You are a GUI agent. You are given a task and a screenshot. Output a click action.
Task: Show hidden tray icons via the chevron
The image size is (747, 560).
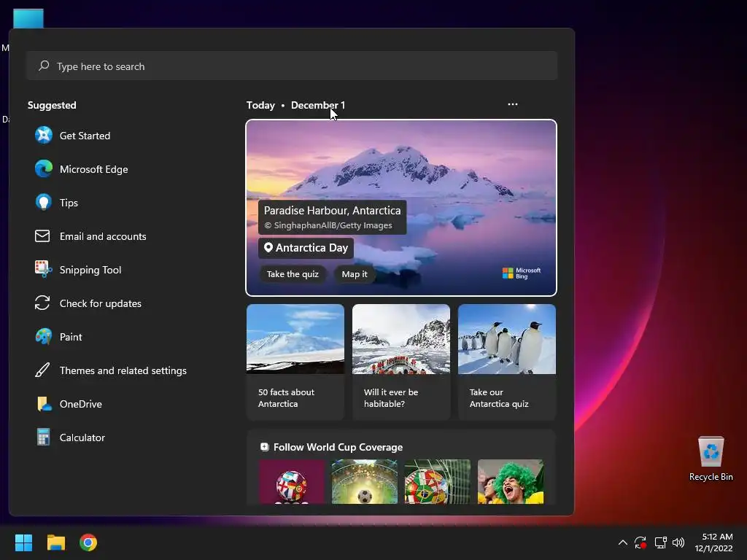(623, 542)
